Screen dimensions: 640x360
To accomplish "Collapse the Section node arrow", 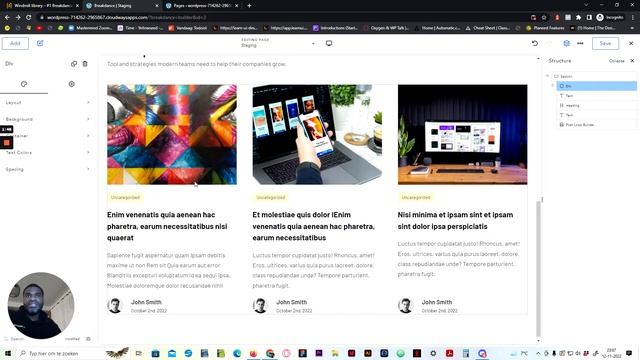I will tap(547, 76).
